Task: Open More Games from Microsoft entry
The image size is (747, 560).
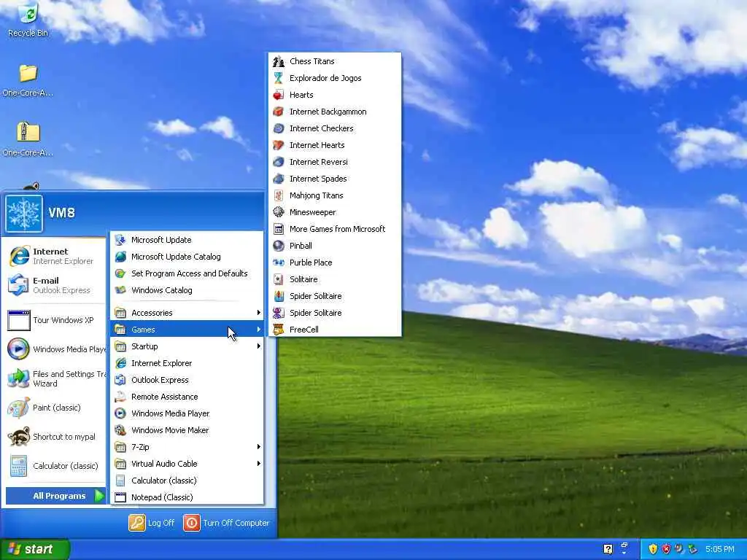Action: pyautogui.click(x=335, y=229)
